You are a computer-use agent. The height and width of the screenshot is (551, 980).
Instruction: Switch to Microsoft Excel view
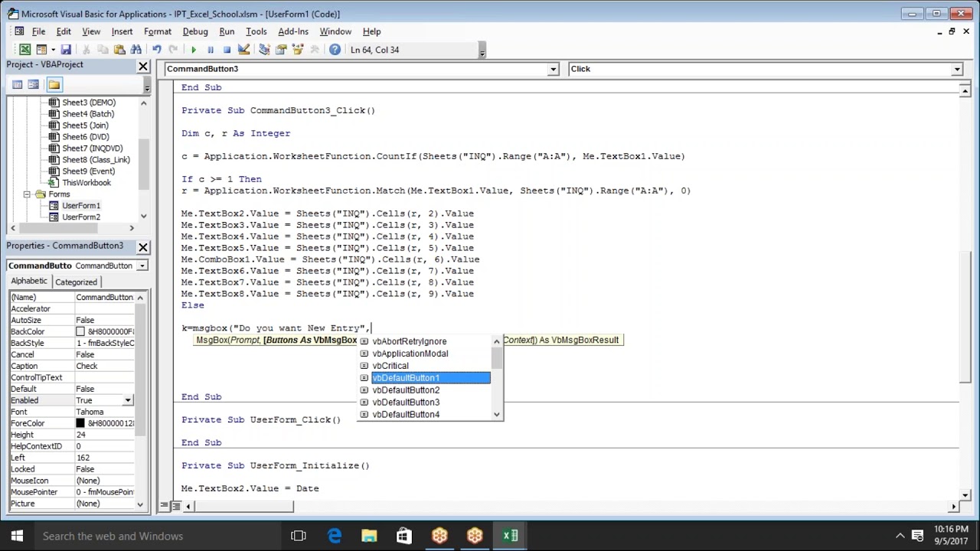click(x=25, y=50)
